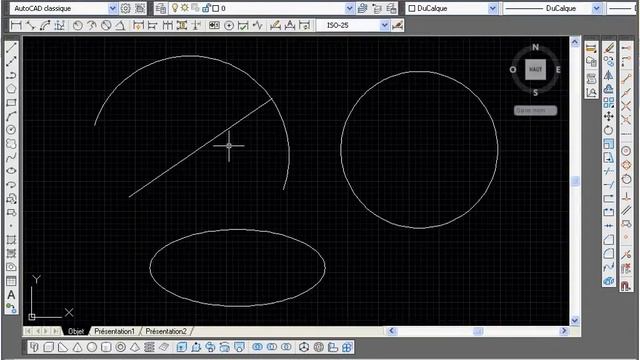
Task: Select the Construction line tool
Action: point(11,61)
